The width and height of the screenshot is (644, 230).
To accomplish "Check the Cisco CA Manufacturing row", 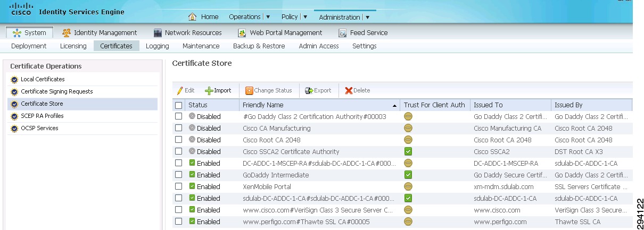I will [179, 128].
